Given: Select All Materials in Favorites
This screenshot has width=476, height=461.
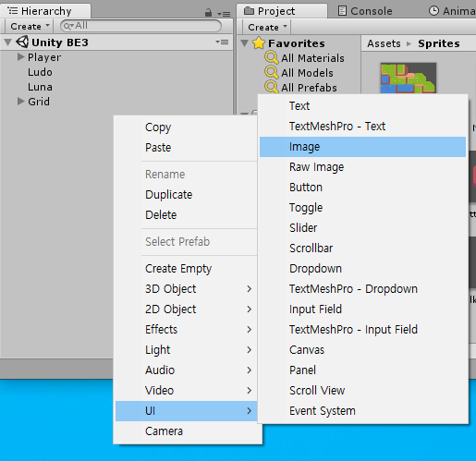Looking at the screenshot, I should pos(312,58).
